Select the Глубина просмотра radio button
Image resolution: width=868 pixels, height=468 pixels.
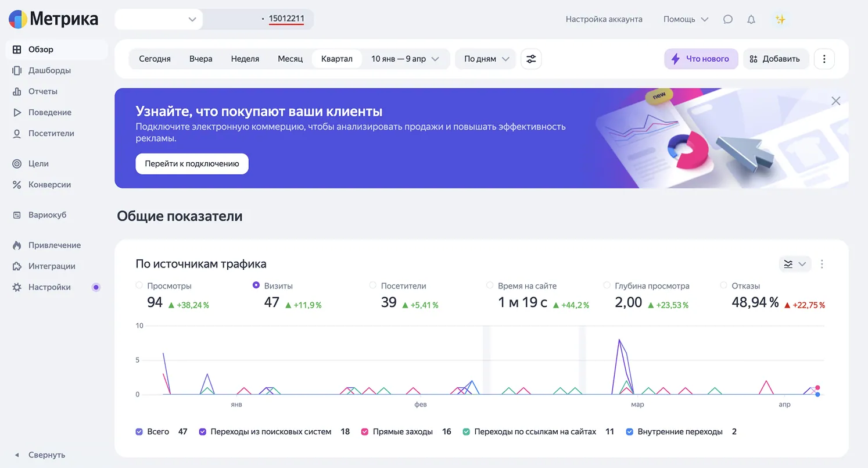tap(607, 285)
